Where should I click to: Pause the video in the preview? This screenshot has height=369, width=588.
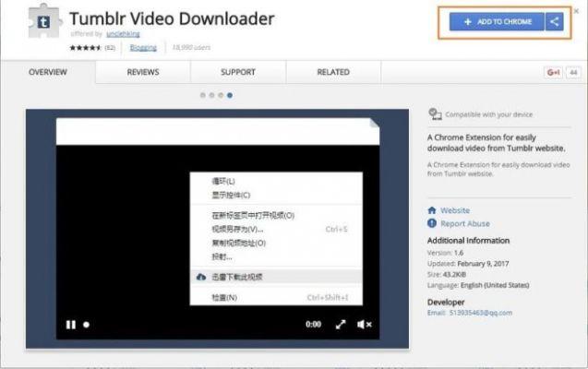pos(71,325)
